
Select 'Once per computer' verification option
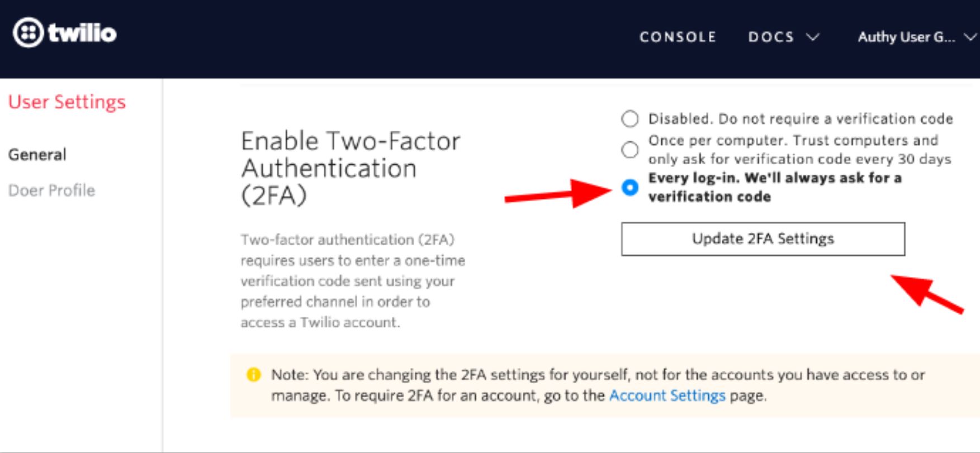[x=630, y=150]
